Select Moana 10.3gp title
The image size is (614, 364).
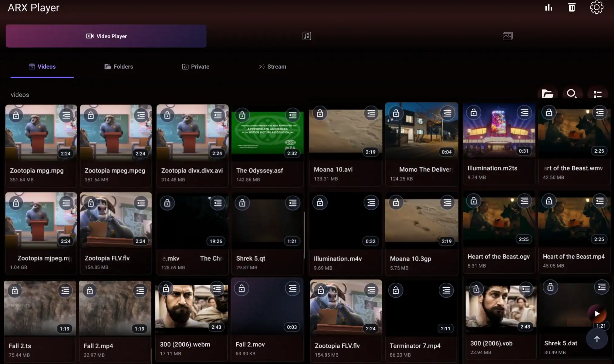[x=410, y=259]
